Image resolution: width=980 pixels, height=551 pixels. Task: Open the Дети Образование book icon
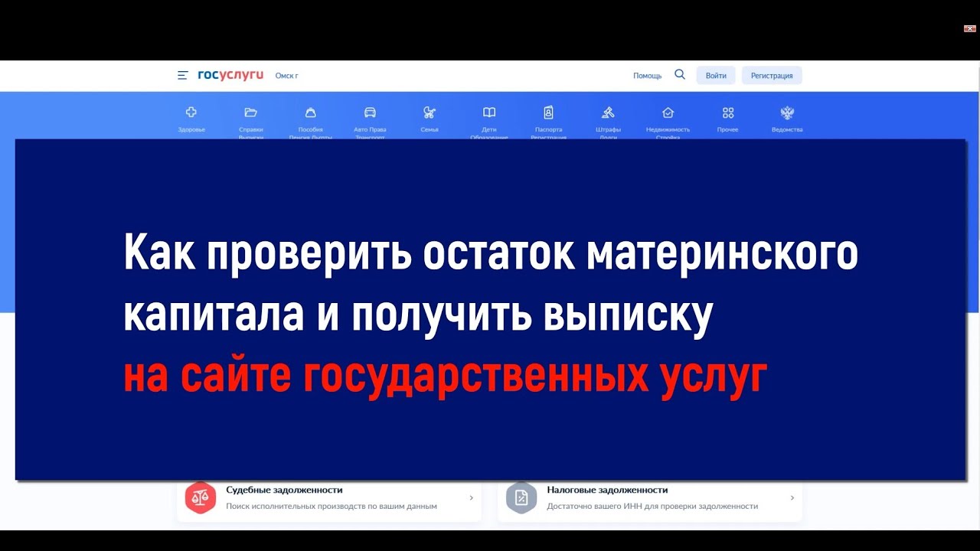[489, 112]
